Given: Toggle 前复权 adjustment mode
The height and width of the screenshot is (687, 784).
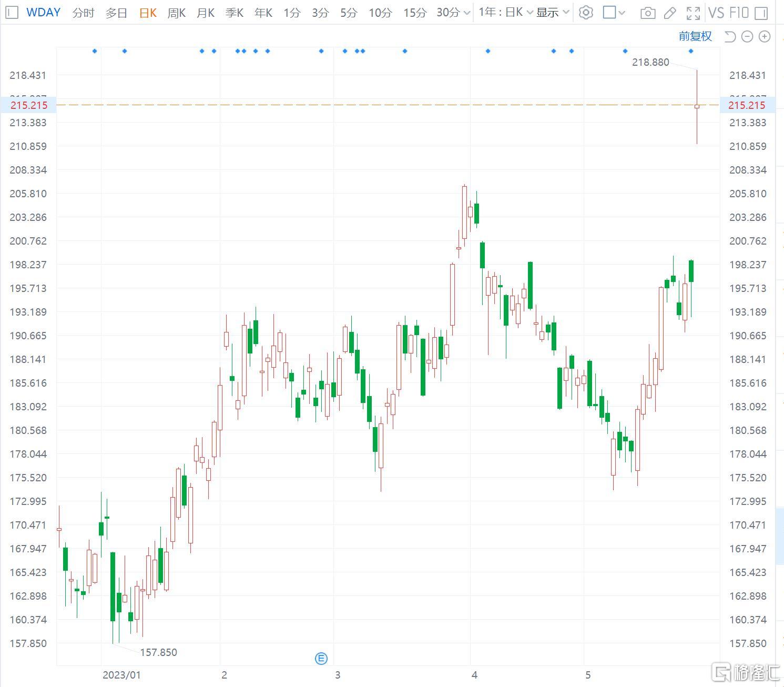Looking at the screenshot, I should pos(695,36).
